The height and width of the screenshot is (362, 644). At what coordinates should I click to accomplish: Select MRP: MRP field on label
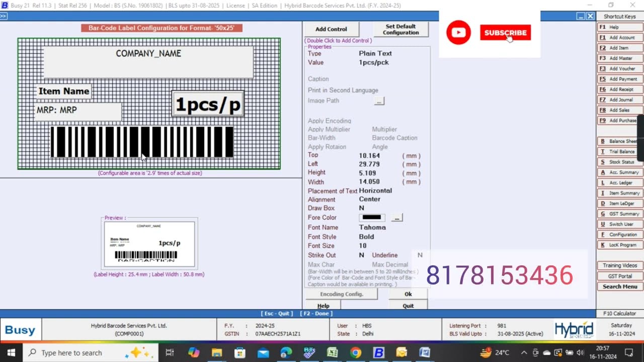click(x=78, y=112)
